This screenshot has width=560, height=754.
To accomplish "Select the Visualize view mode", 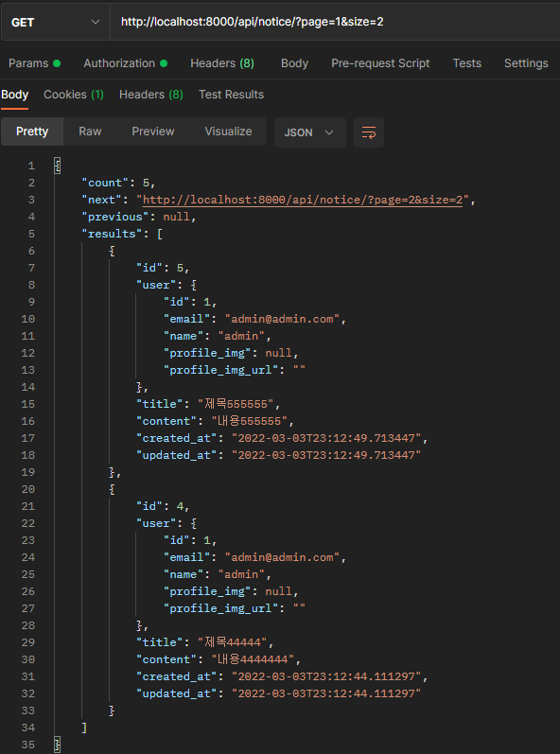I will click(x=228, y=132).
